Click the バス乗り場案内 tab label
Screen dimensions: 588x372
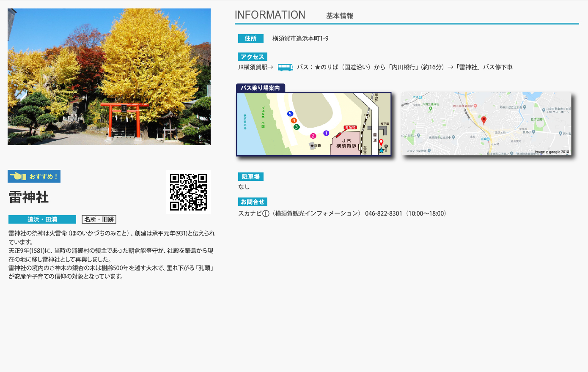tap(260, 88)
